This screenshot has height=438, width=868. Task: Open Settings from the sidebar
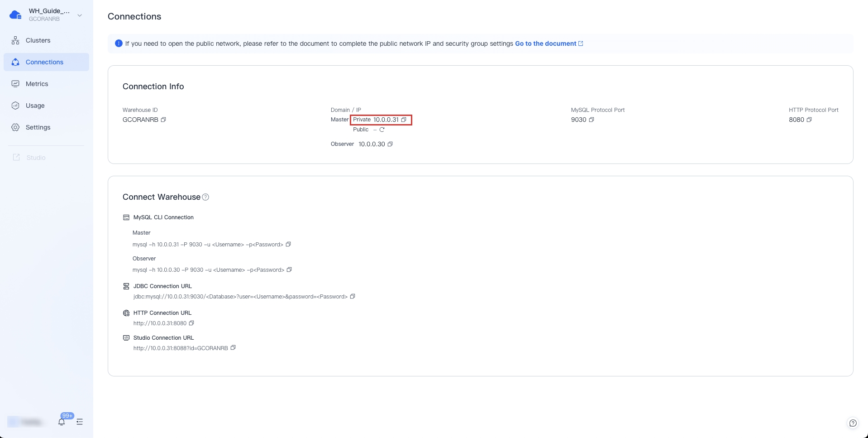pos(38,127)
